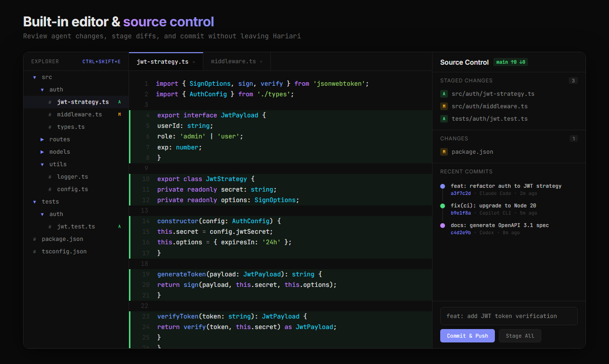The height and width of the screenshot is (364, 609).
Task: Click the M status icon beside package.json
Action: 444,152
